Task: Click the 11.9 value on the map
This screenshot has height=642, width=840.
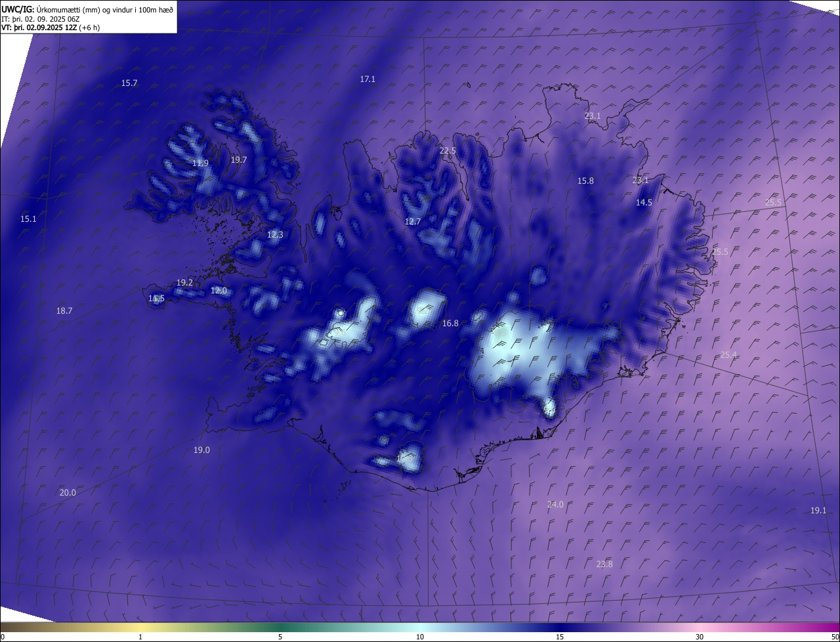Action: (200, 163)
